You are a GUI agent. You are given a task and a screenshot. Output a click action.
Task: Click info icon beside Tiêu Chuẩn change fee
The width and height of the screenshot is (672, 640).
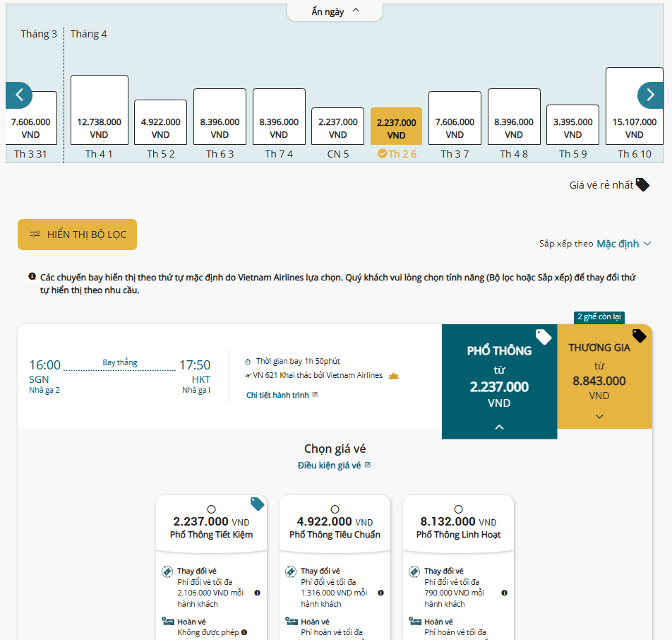380,593
